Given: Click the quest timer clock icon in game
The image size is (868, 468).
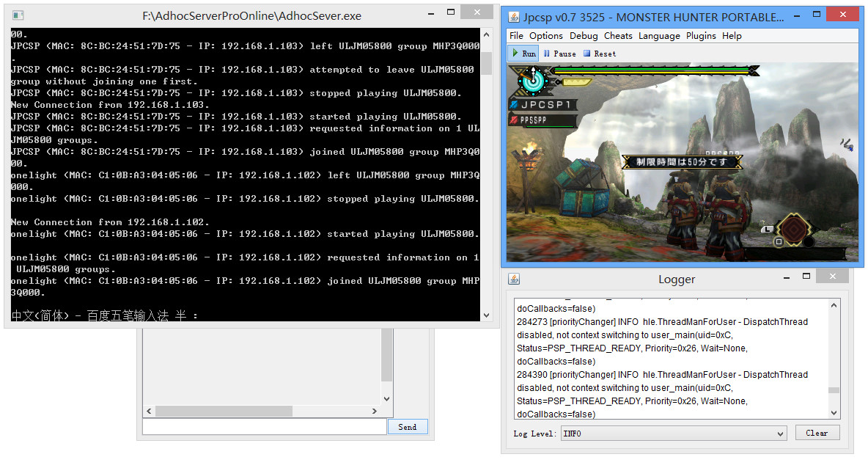Looking at the screenshot, I should click(x=534, y=81).
